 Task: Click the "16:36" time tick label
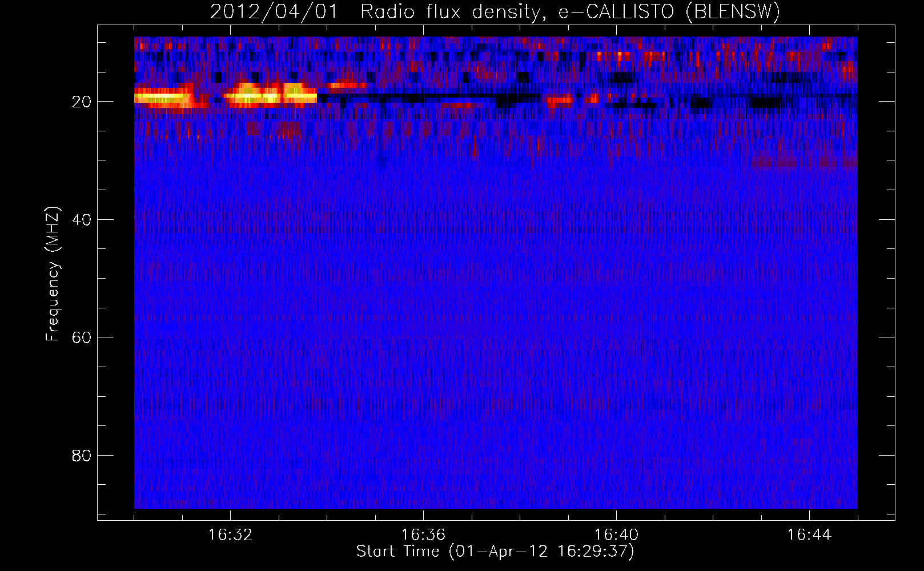tap(423, 535)
